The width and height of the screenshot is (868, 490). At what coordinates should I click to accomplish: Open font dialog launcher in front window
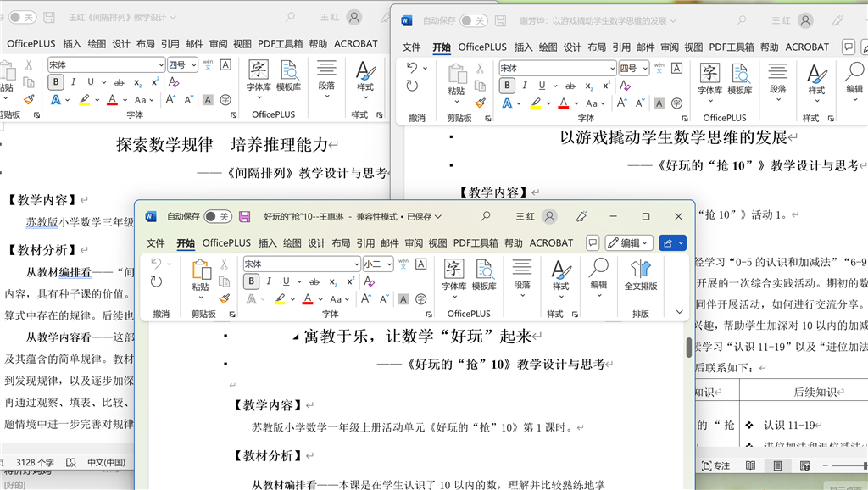point(429,314)
